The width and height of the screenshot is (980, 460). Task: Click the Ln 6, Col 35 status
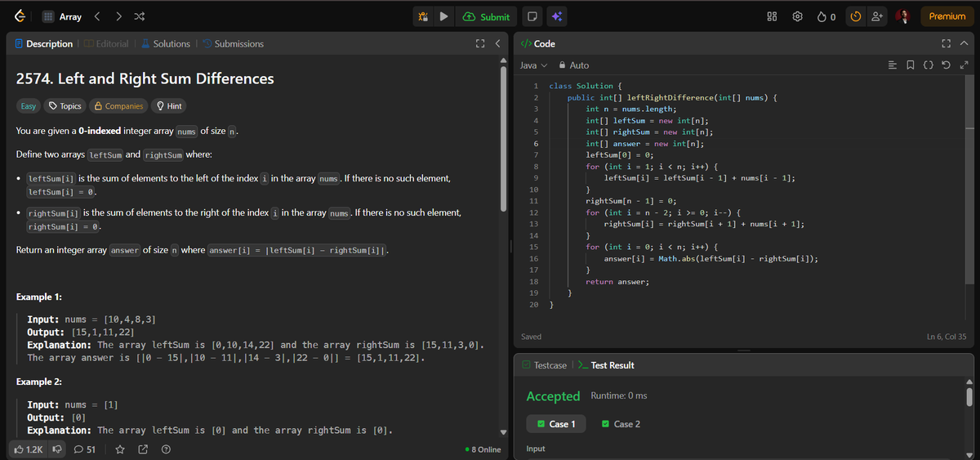click(947, 337)
